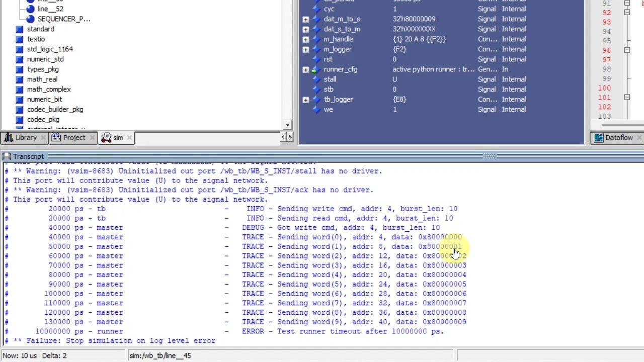Click the sim:/wb_tb/line__45 status entry

pos(160,355)
